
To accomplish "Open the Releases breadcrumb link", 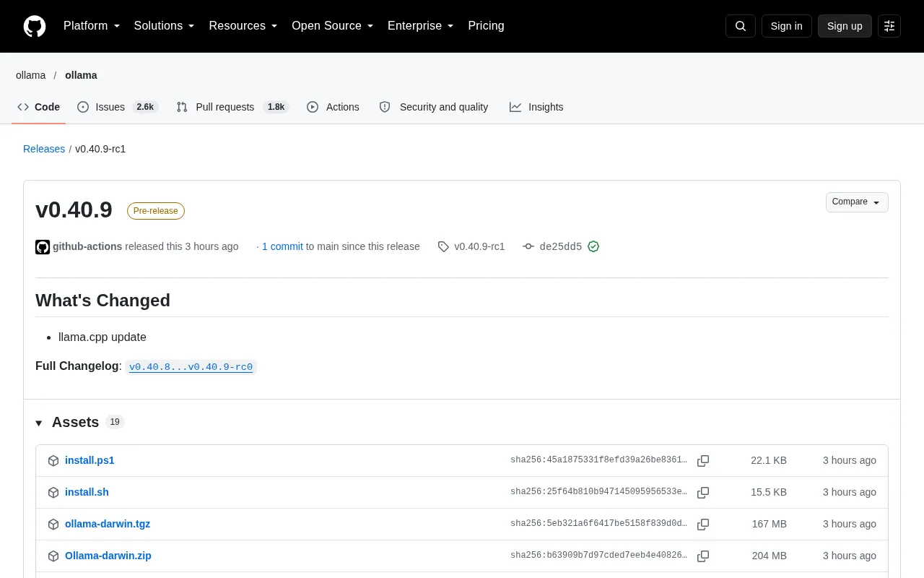I will click(44, 149).
